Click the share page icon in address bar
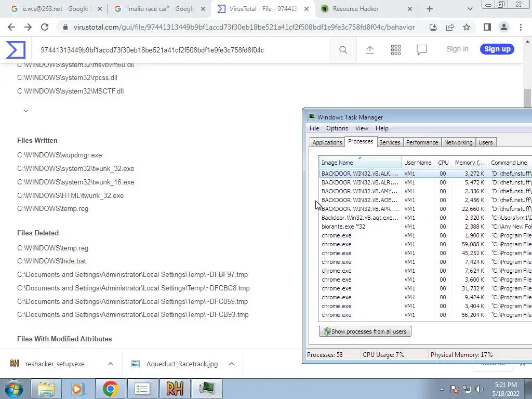Image resolution: width=532 pixels, height=399 pixels. click(x=450, y=27)
